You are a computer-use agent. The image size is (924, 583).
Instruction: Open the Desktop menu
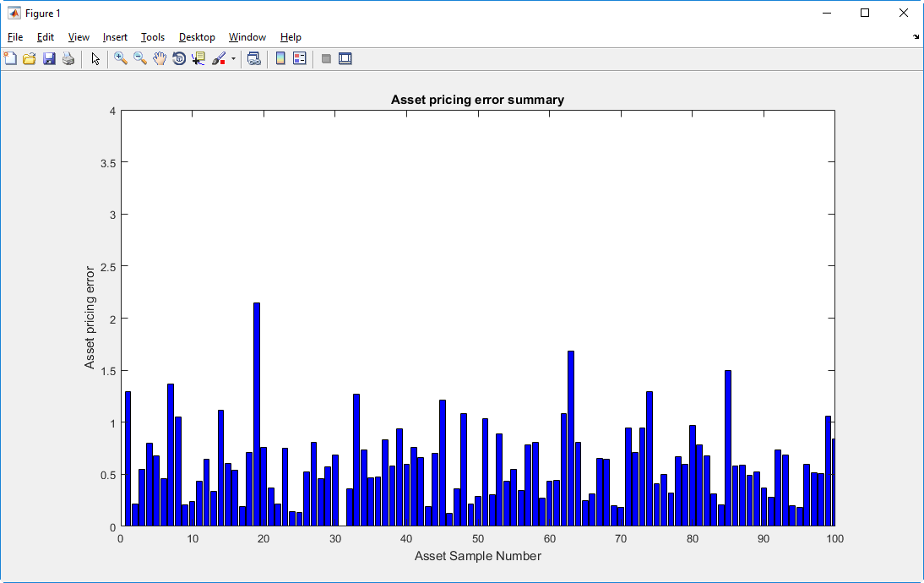(x=197, y=37)
